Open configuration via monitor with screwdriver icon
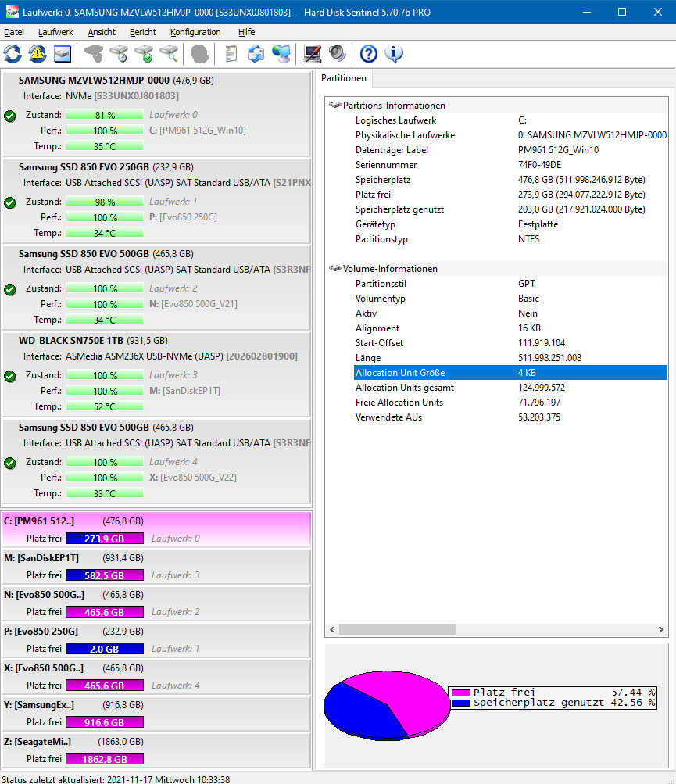This screenshot has height=784, width=676. pos(313,53)
